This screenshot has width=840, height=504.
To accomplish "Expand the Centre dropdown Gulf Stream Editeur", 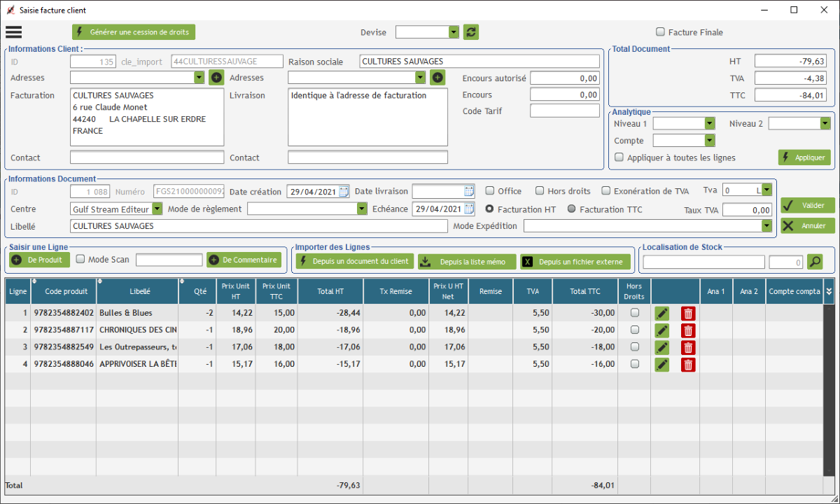I will point(157,209).
